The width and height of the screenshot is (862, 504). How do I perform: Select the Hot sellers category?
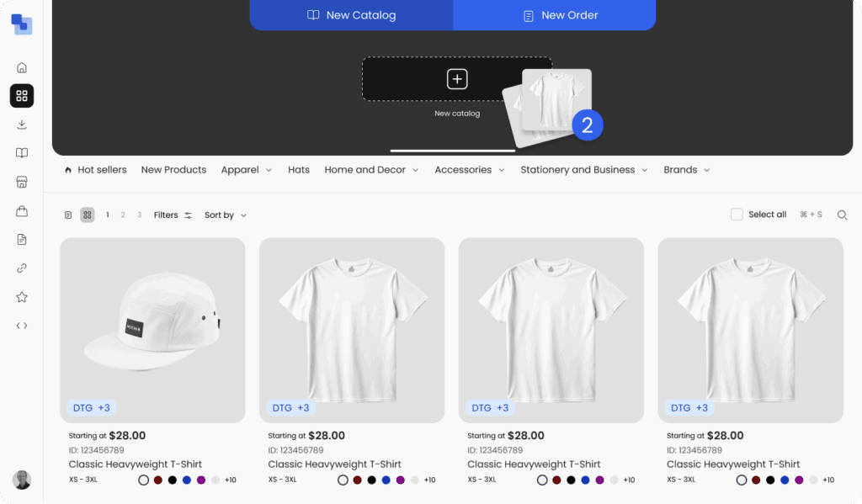click(x=95, y=170)
